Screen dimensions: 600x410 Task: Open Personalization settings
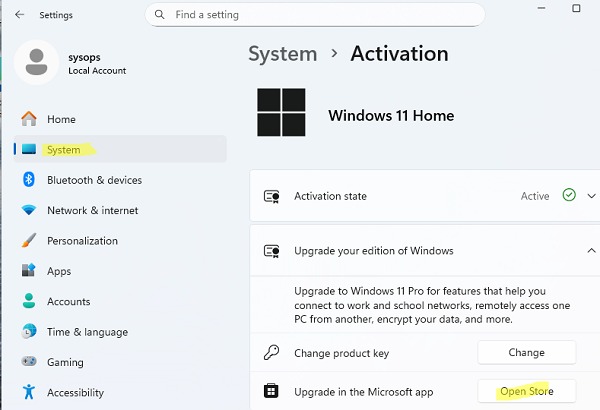pos(120,240)
